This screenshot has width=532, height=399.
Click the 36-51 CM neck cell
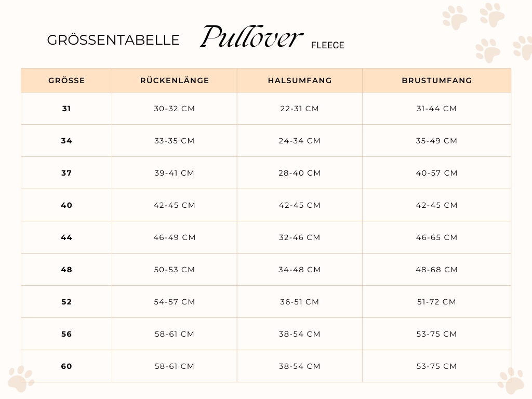coord(300,302)
